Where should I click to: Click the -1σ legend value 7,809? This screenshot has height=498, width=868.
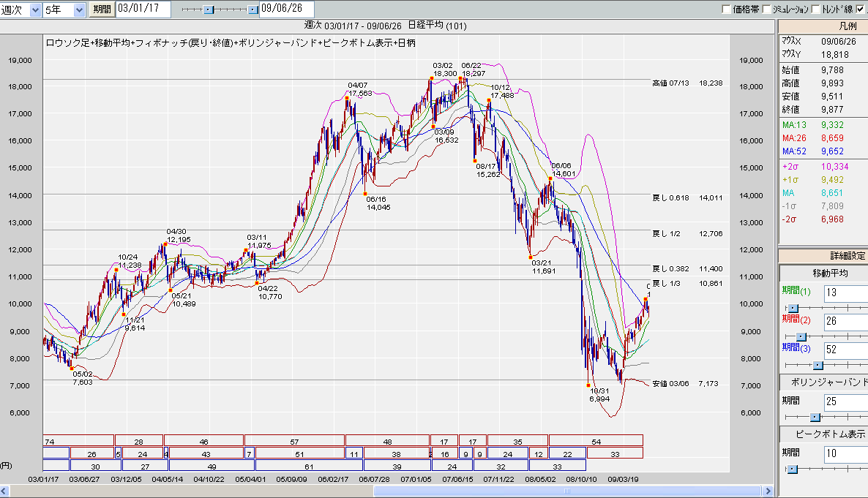(x=833, y=206)
